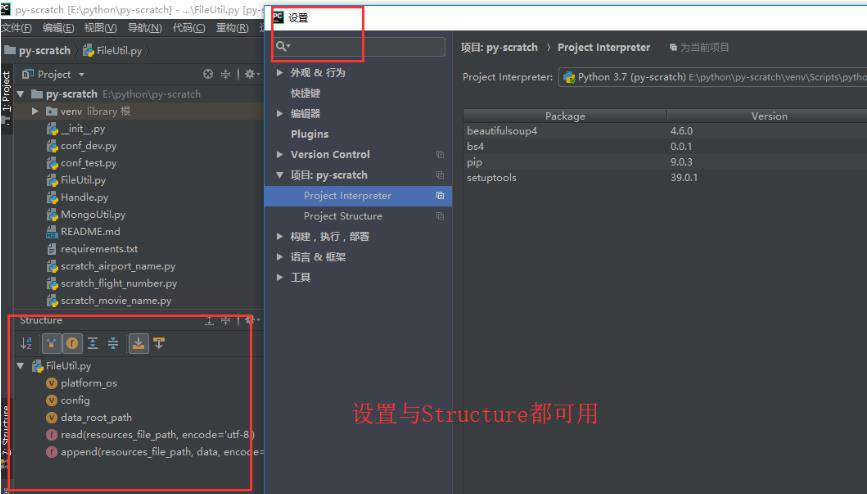Click the function icon beside read(resources_file_path
Image resolution: width=867 pixels, height=494 pixels.
pos(51,435)
